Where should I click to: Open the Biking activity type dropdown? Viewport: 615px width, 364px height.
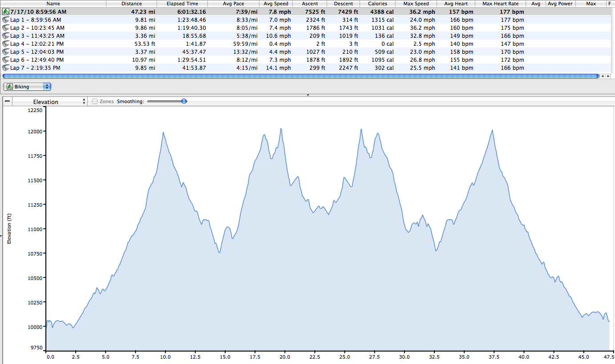(27, 87)
